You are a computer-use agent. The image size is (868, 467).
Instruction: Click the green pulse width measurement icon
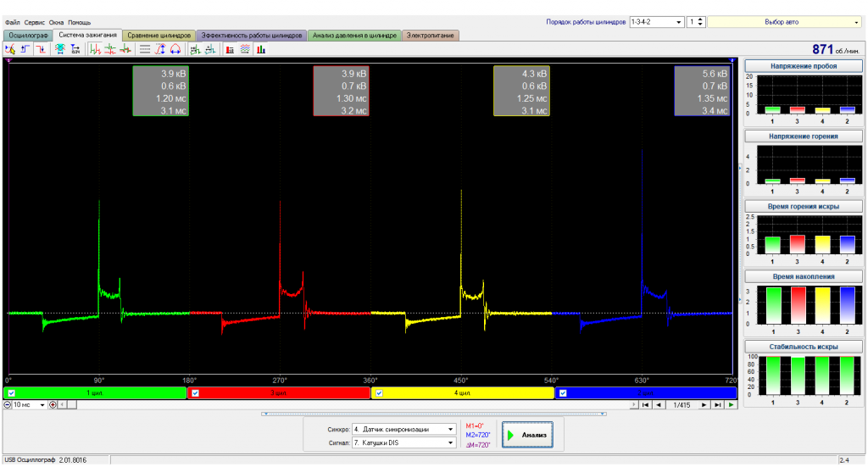195,49
